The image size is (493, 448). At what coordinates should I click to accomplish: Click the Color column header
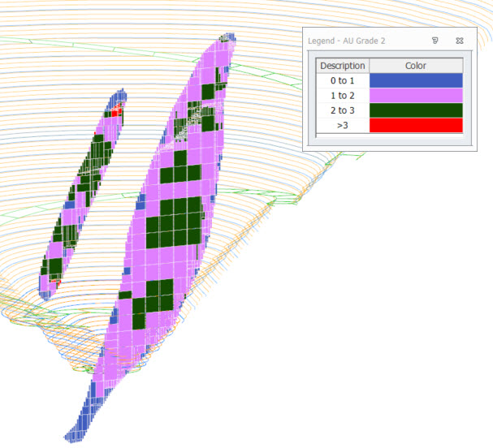click(x=416, y=66)
